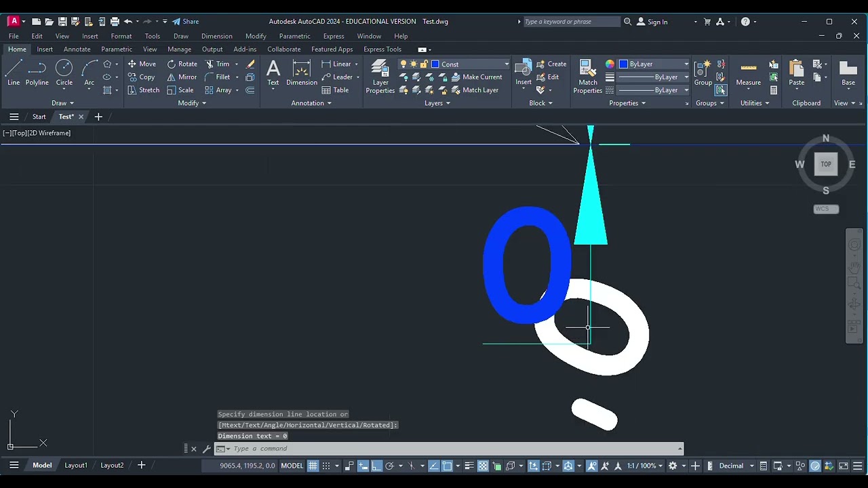Expand the Annotation panel

(311, 103)
